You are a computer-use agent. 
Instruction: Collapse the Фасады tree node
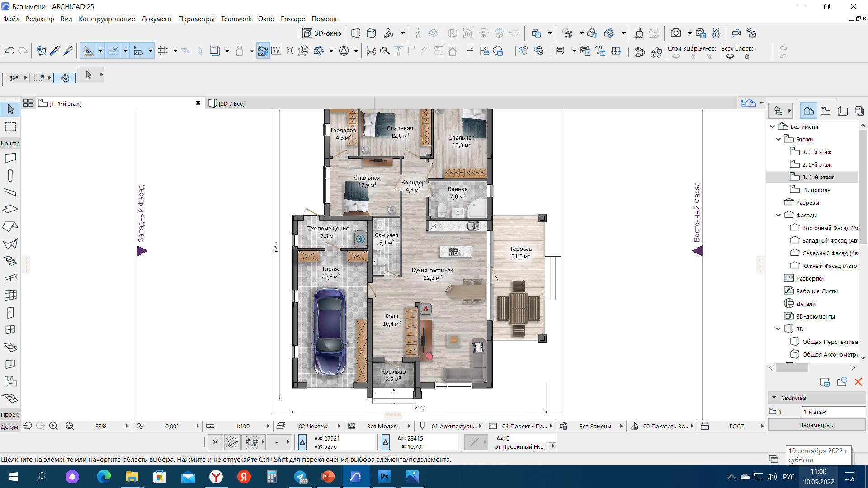pyautogui.click(x=778, y=215)
